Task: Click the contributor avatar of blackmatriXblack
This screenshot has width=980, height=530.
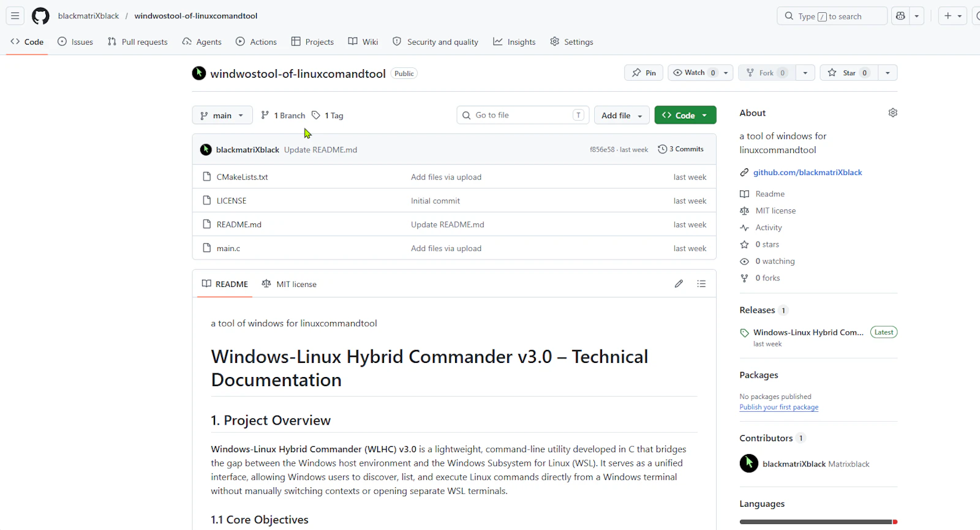Action: 749,463
